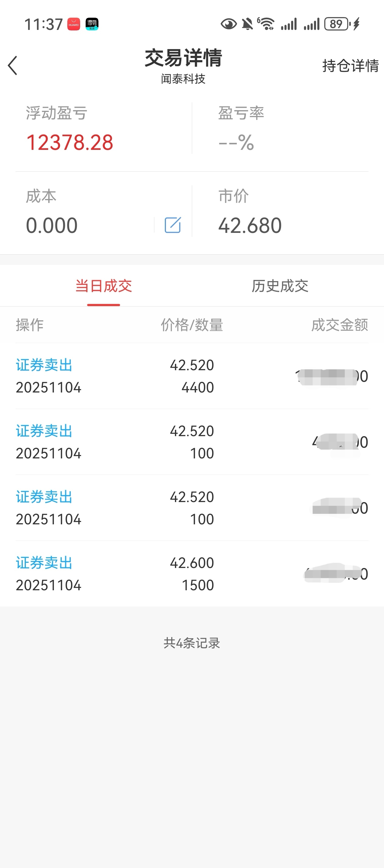Tap the eye comfort status icon
The width and height of the screenshot is (384, 868).
pos(229,24)
